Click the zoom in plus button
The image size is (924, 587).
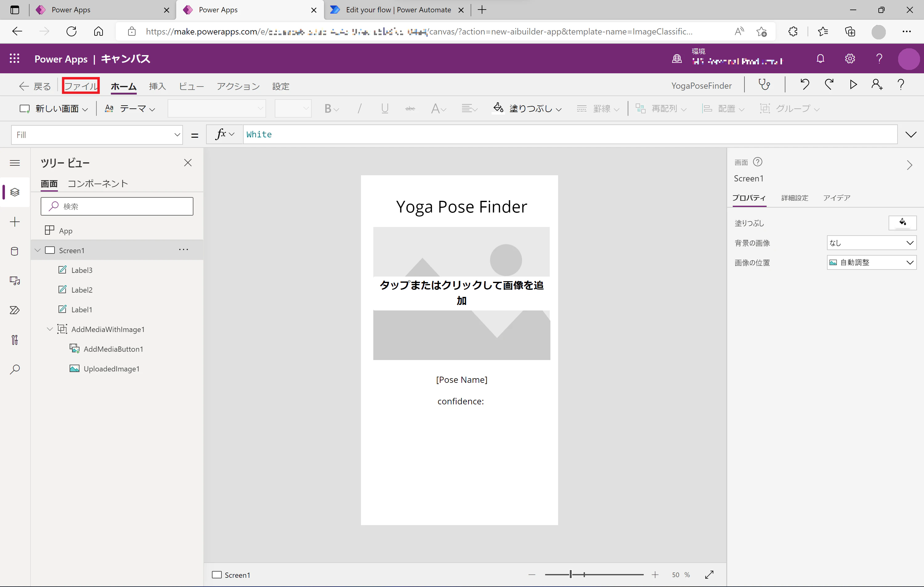pos(655,574)
